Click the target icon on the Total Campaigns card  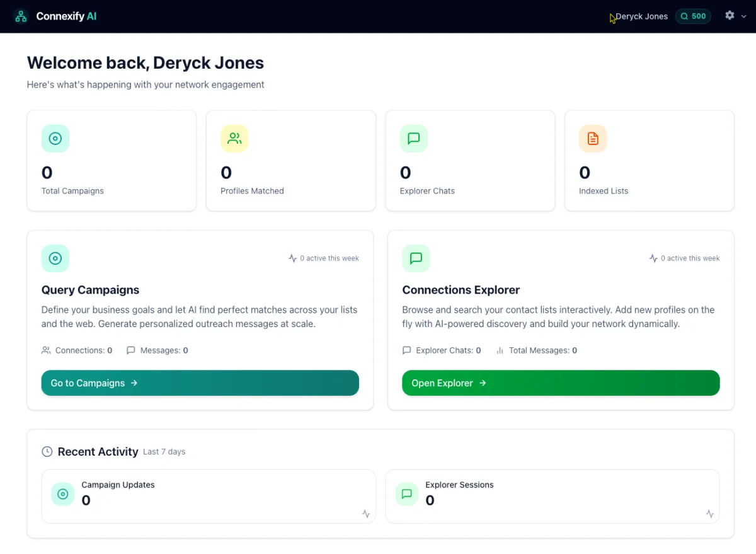click(55, 138)
